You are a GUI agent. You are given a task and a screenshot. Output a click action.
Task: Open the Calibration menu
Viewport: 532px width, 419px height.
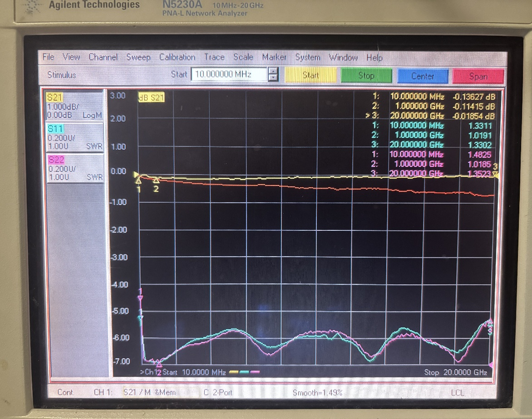point(177,57)
